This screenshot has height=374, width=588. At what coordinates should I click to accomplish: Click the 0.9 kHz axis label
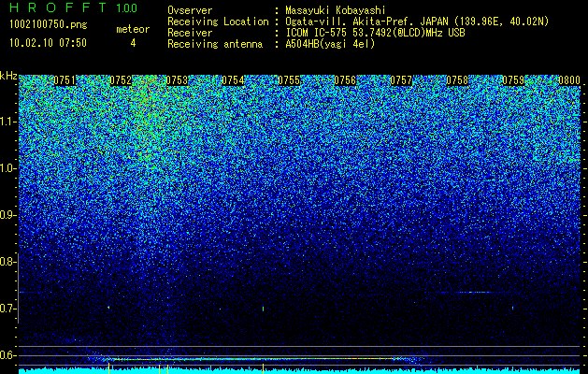(7, 215)
